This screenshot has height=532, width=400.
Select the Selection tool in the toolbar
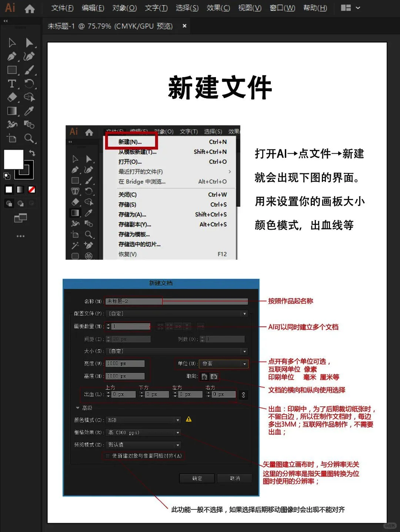point(12,43)
